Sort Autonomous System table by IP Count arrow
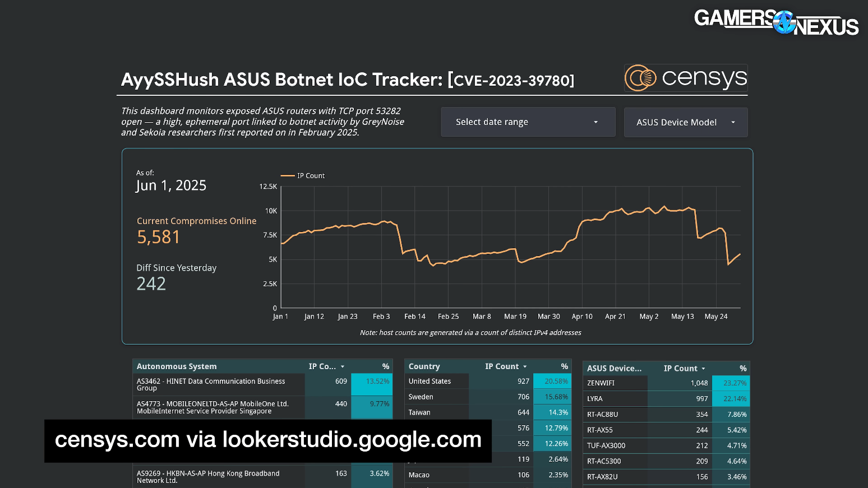 coord(343,367)
